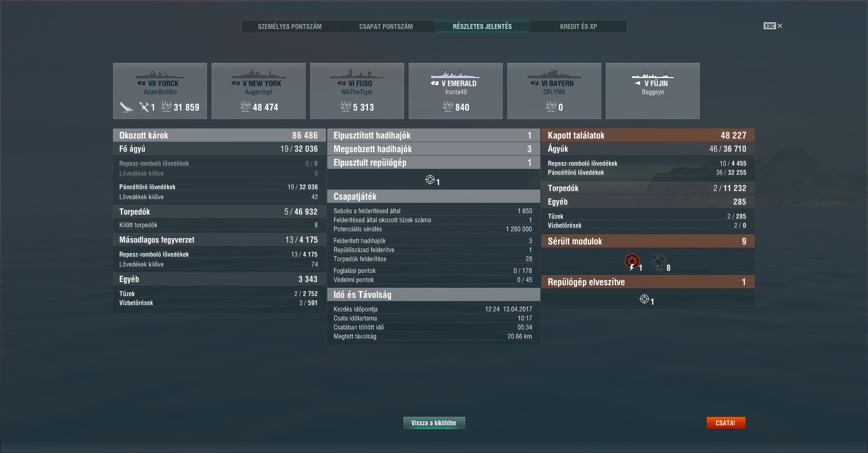Click plane crosshair icon under Elpusztult repülőgép

tap(430, 180)
